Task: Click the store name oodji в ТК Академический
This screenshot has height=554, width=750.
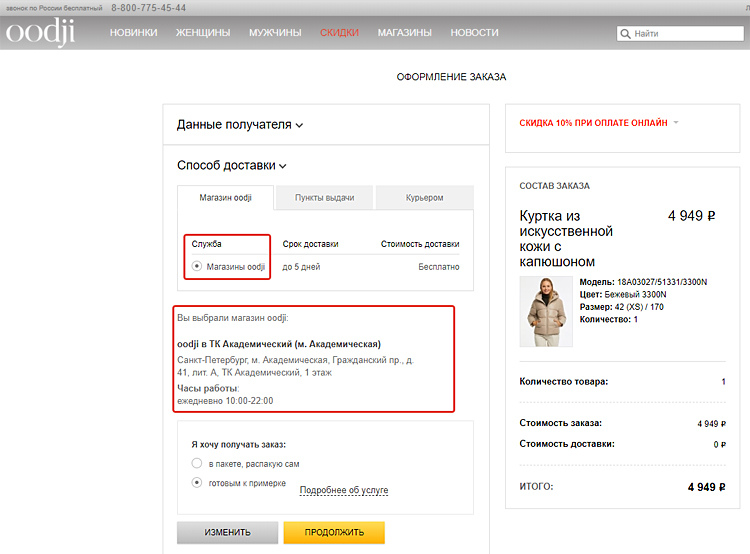Action: pyautogui.click(x=279, y=344)
